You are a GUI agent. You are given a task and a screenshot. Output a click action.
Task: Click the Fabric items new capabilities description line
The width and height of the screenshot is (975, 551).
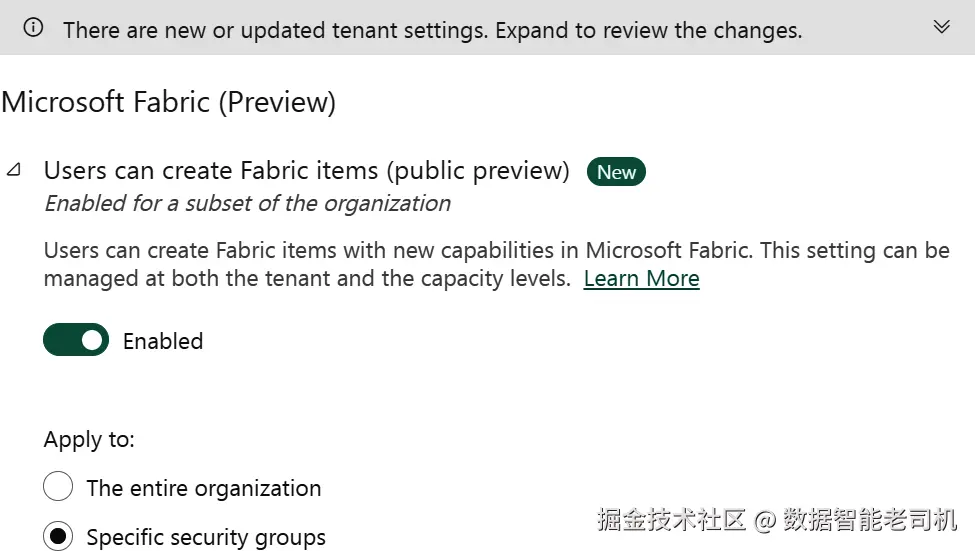(x=496, y=250)
